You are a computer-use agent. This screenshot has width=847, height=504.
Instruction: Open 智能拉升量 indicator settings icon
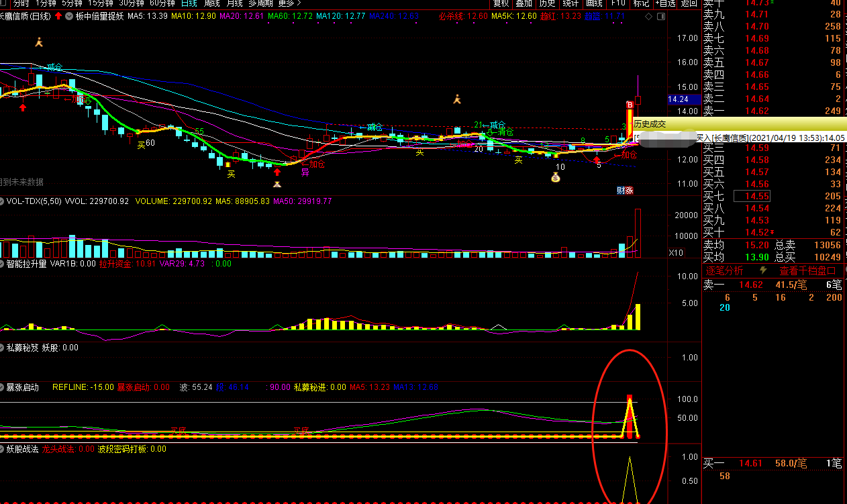[x=3, y=264]
